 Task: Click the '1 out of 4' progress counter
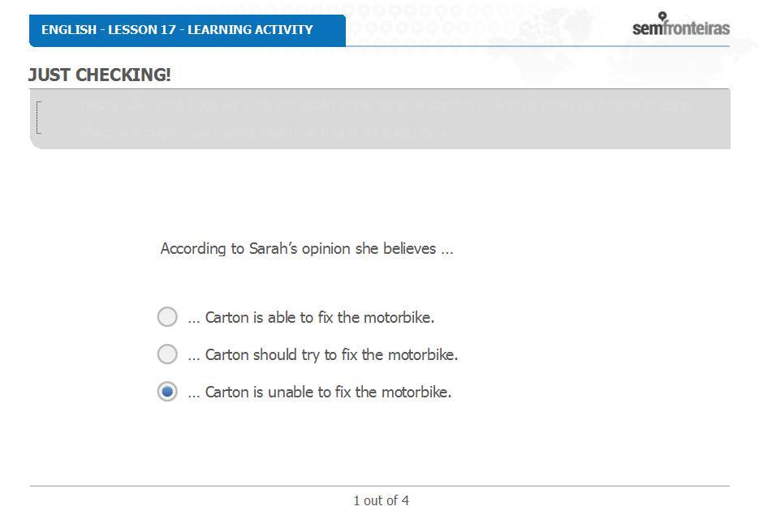point(381,500)
